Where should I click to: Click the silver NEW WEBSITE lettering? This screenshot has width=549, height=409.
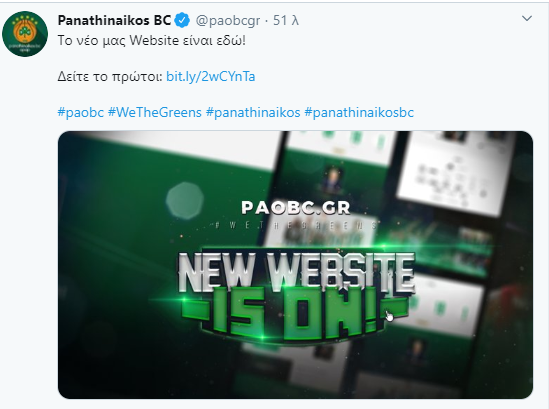297,272
